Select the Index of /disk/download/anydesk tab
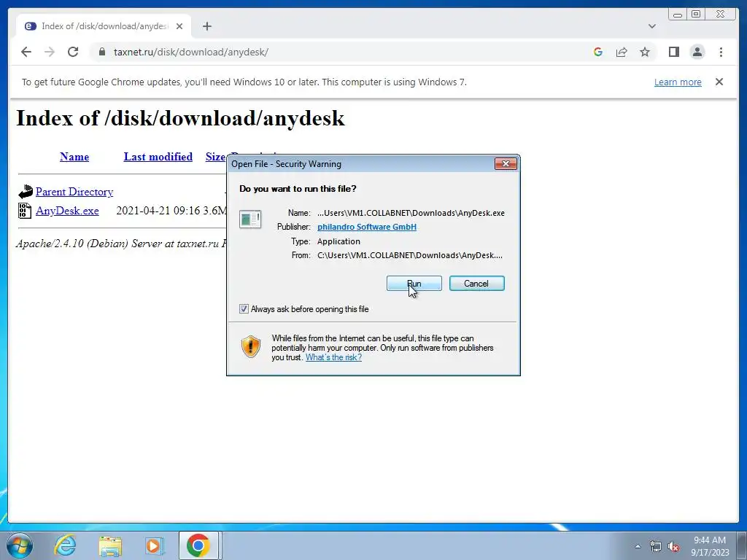Image resolution: width=747 pixels, height=560 pixels. 104,26
